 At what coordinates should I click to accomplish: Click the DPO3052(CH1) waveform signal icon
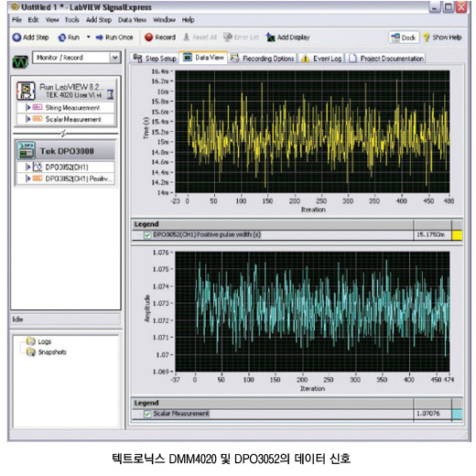(x=38, y=167)
